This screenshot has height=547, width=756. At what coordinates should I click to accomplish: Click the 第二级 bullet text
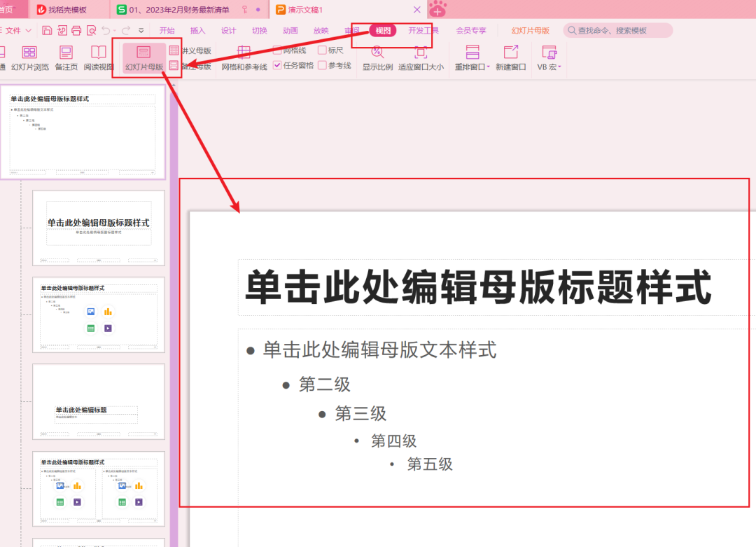(x=325, y=385)
